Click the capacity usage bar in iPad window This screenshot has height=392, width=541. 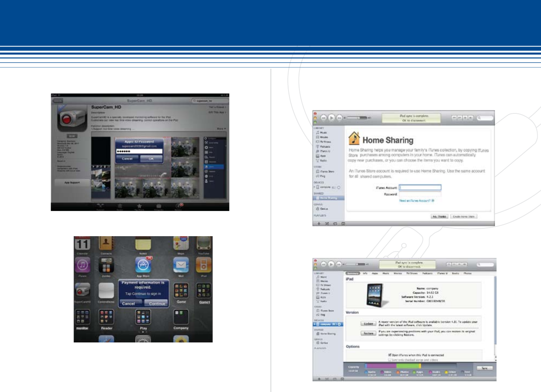pos(411,366)
